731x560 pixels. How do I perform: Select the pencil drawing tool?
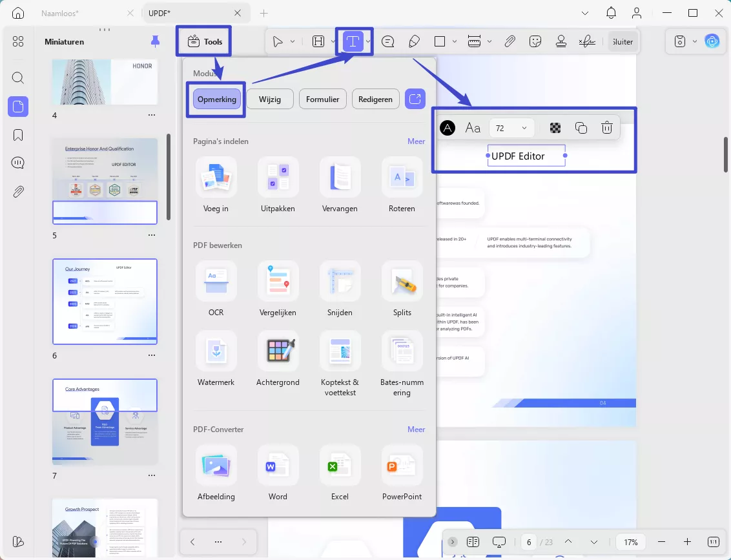(414, 41)
